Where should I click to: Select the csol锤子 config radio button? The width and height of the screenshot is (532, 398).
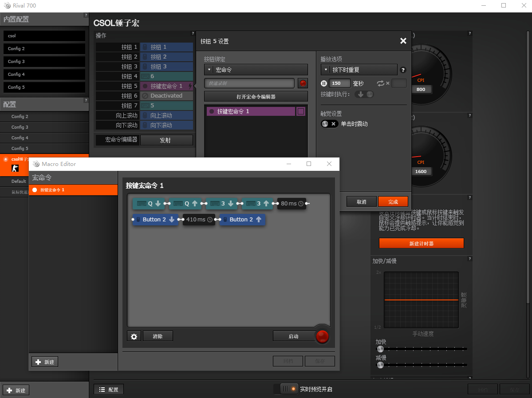(x=6, y=159)
